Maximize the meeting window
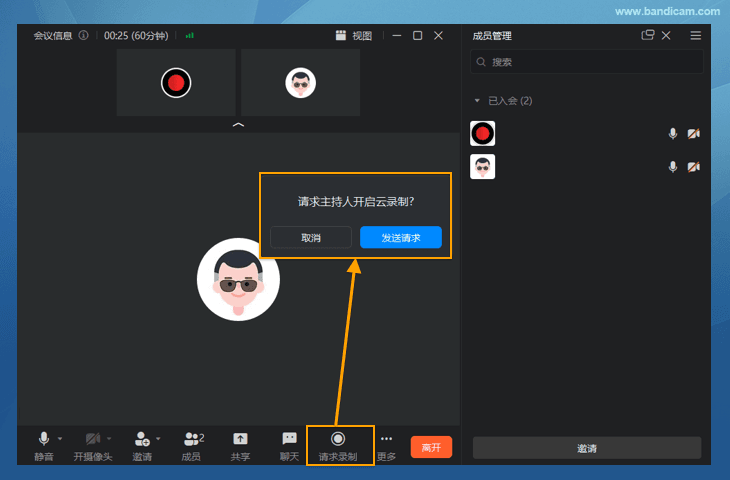The width and height of the screenshot is (730, 480). [418, 35]
